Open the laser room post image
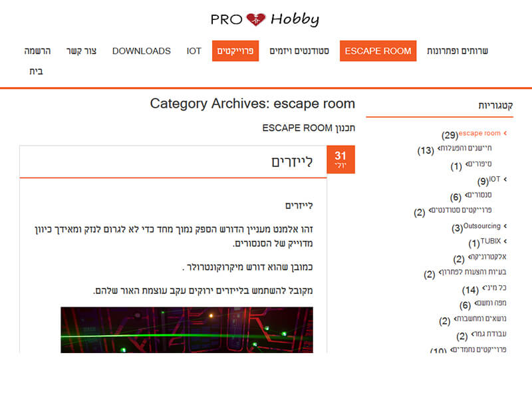Image resolution: width=532 pixels, height=399 pixels. [x=187, y=330]
